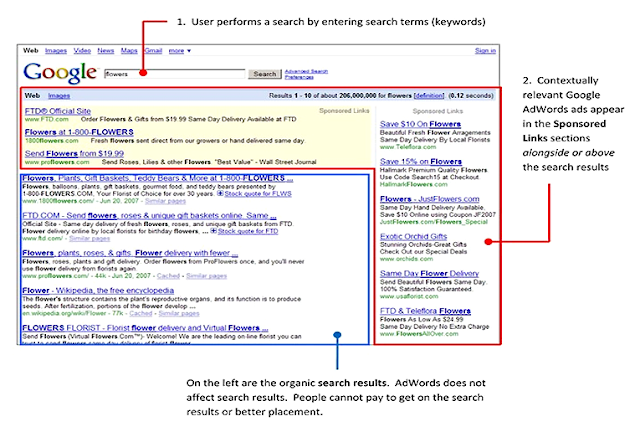Open the FTD.COM - Send flowers result

[x=149, y=216]
